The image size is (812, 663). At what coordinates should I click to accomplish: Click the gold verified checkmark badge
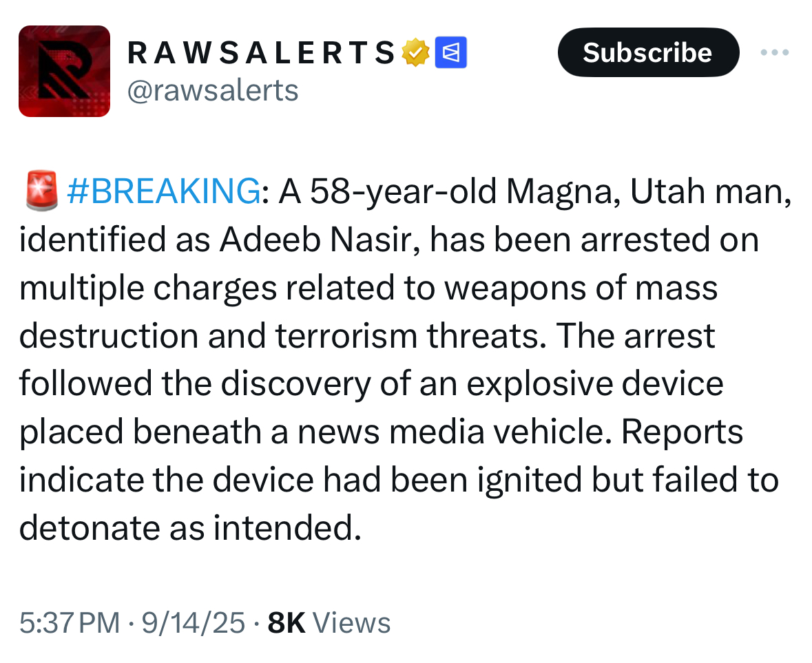(x=417, y=53)
